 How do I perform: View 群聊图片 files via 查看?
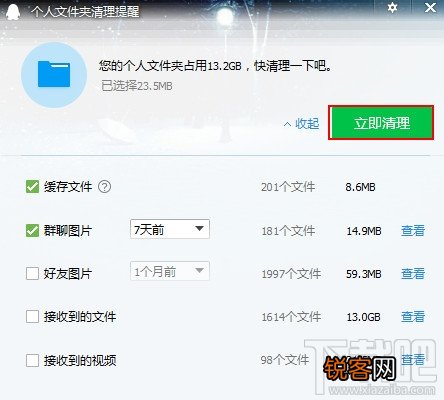(413, 230)
